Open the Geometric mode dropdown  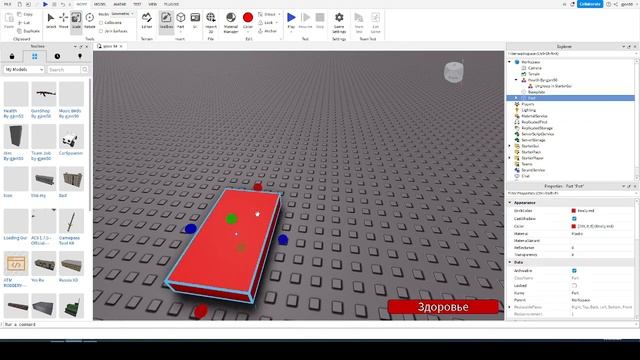123,14
